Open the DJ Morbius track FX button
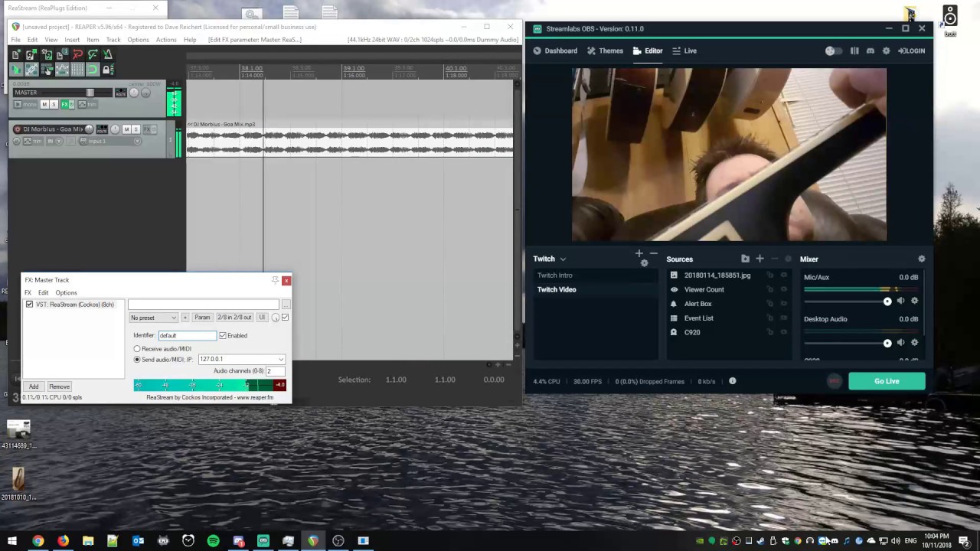 (147, 129)
